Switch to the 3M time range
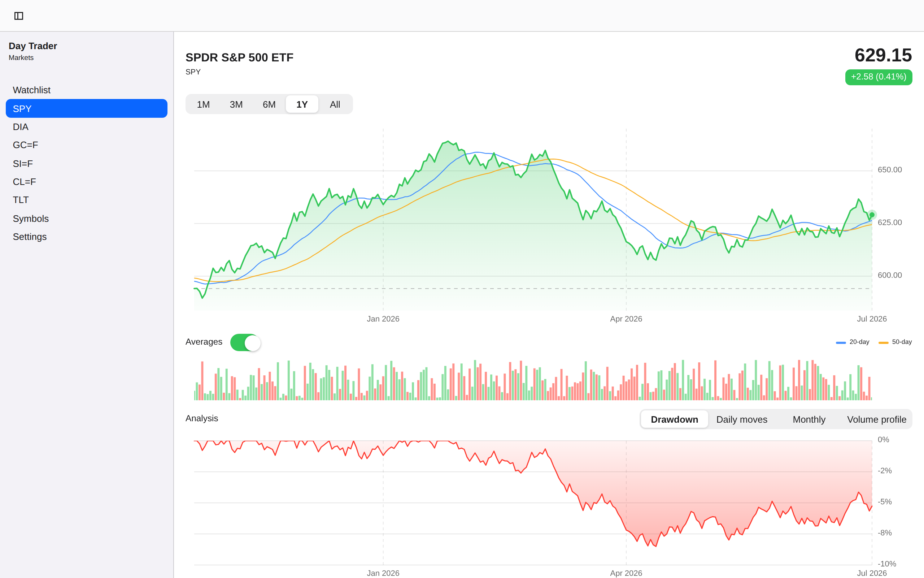This screenshot has width=924, height=578. pos(236,104)
